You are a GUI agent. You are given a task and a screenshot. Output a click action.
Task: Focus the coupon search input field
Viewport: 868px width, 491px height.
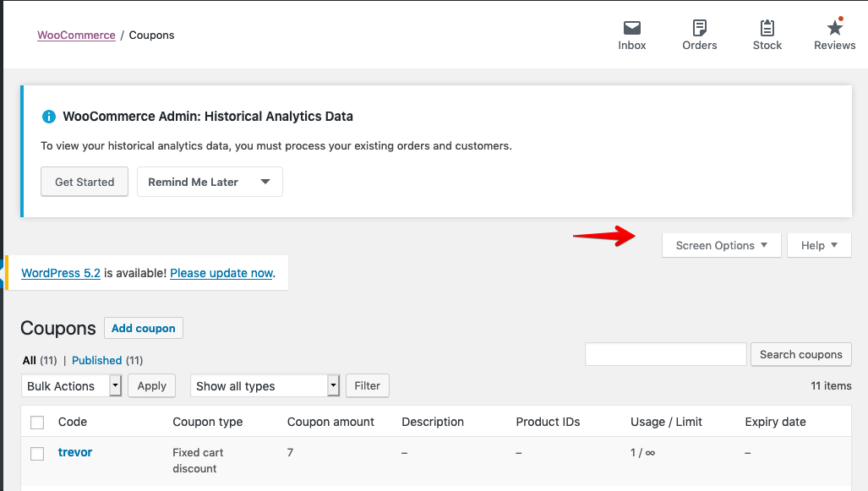[x=666, y=354]
